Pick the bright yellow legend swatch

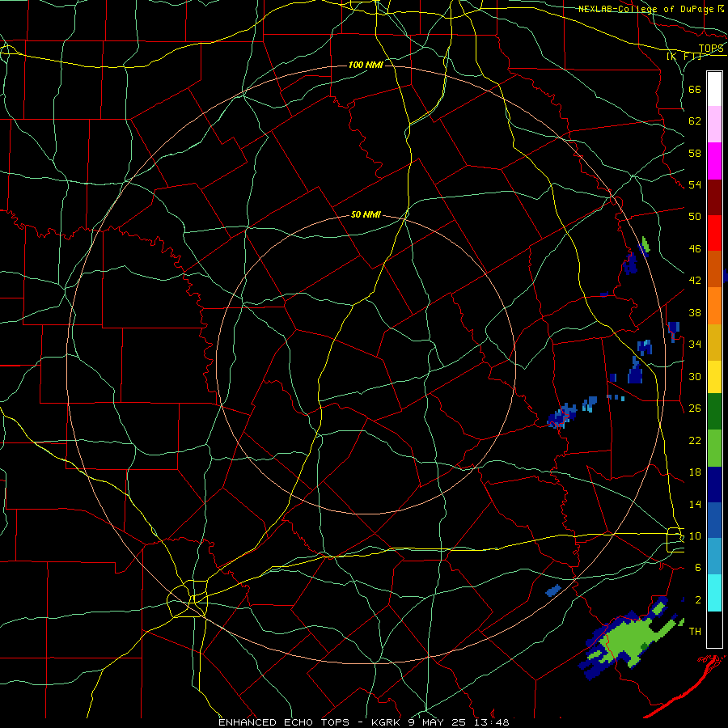pyautogui.click(x=714, y=377)
